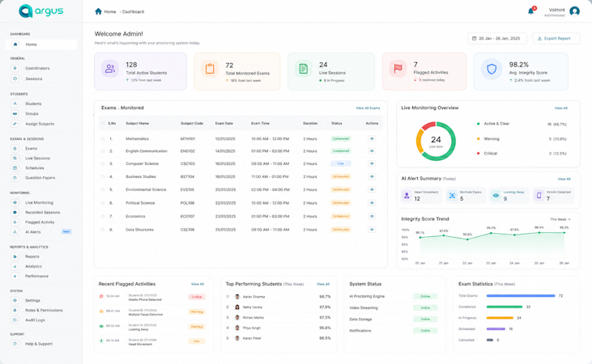Check the Data Structures row checkbox

103,230
